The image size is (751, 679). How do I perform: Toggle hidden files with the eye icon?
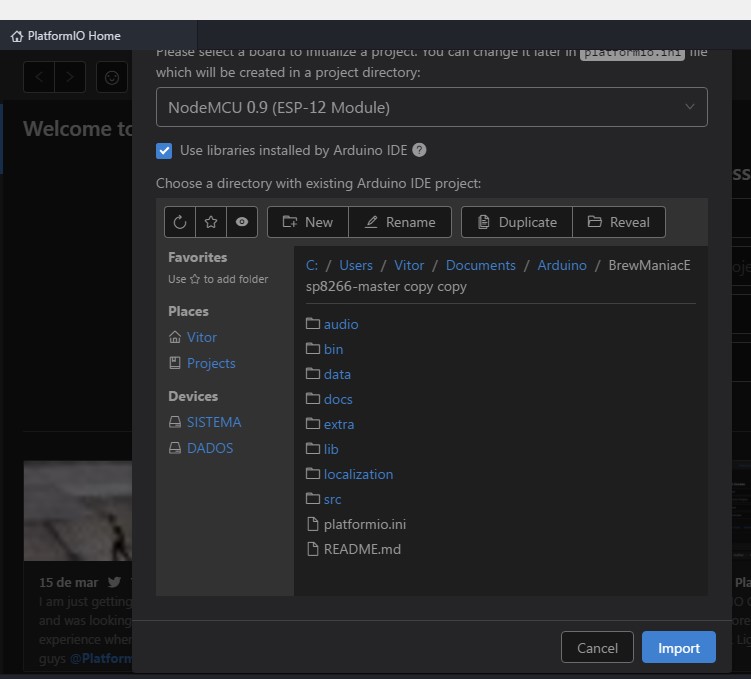tap(242, 222)
